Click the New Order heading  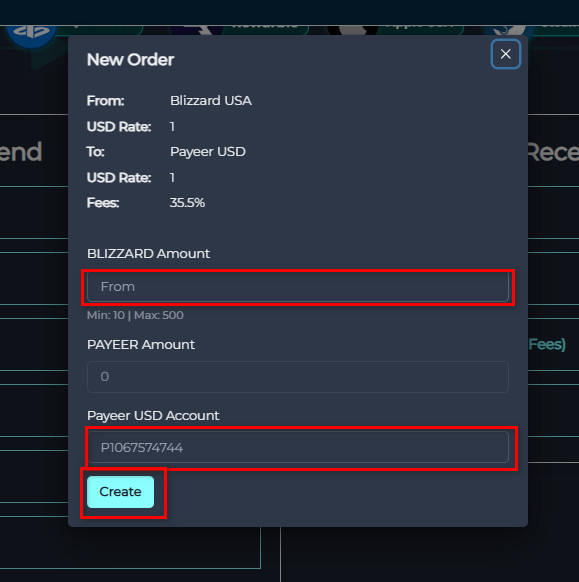click(x=130, y=60)
